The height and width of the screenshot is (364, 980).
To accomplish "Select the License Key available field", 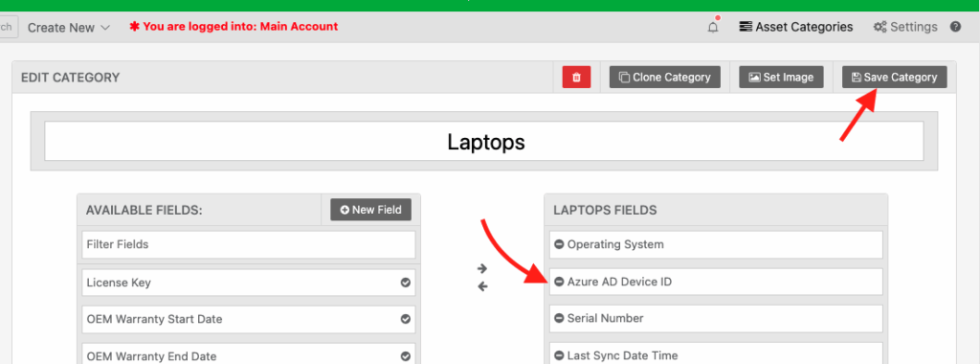I will point(249,283).
